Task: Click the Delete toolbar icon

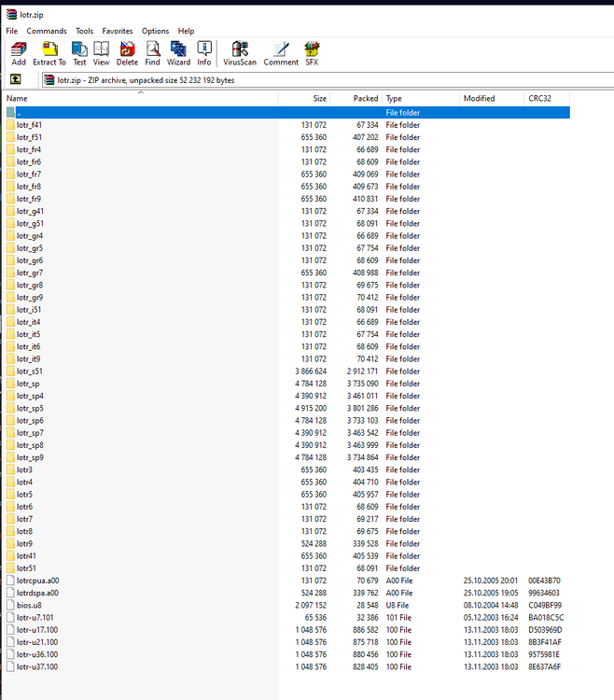Action: tap(127, 53)
